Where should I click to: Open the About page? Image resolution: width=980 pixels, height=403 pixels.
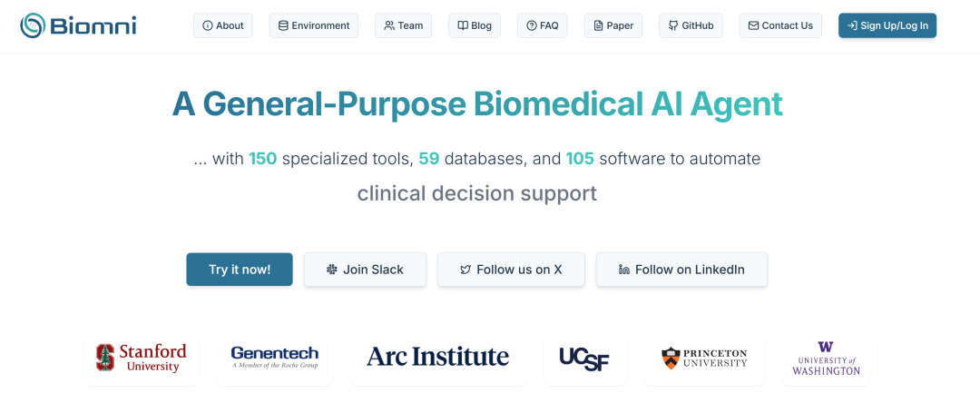(222, 25)
